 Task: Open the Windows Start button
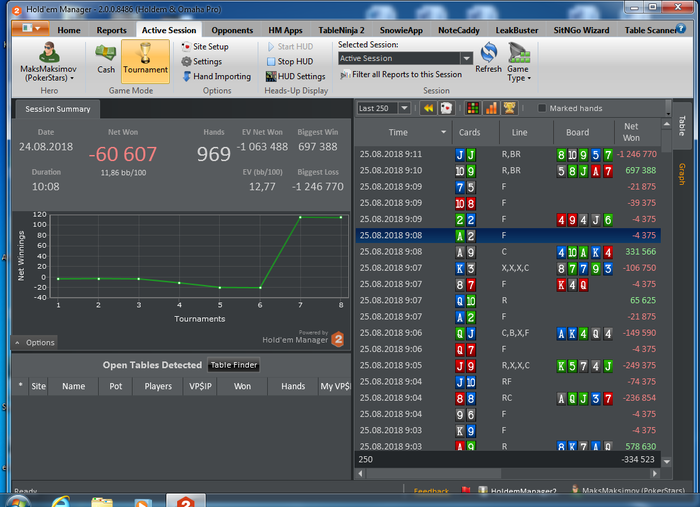[x=18, y=503]
